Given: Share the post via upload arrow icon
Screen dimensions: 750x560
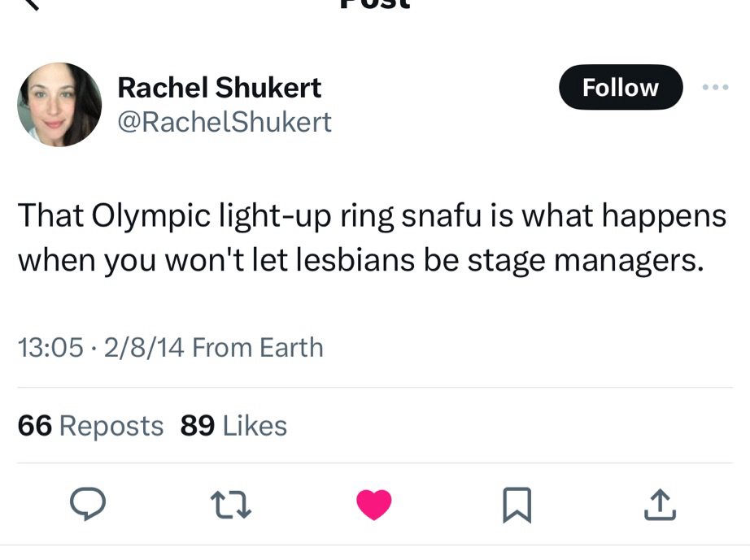Looking at the screenshot, I should [660, 506].
